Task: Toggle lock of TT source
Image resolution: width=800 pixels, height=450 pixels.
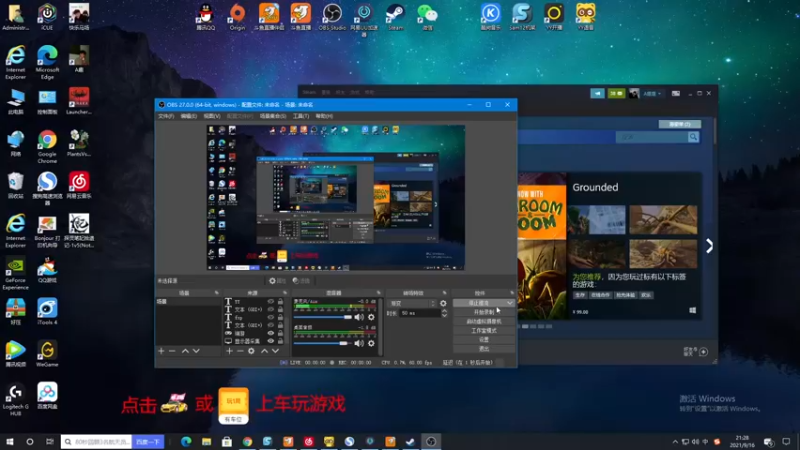Action: [280, 302]
